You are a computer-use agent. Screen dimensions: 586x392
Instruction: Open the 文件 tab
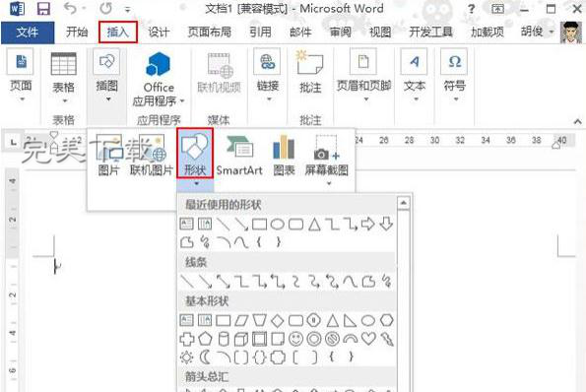(x=28, y=33)
